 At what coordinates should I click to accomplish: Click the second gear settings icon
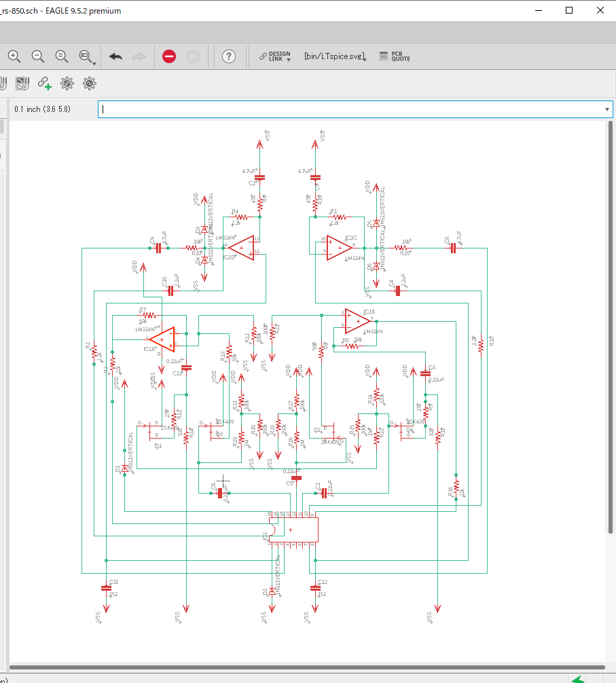pyautogui.click(x=89, y=84)
